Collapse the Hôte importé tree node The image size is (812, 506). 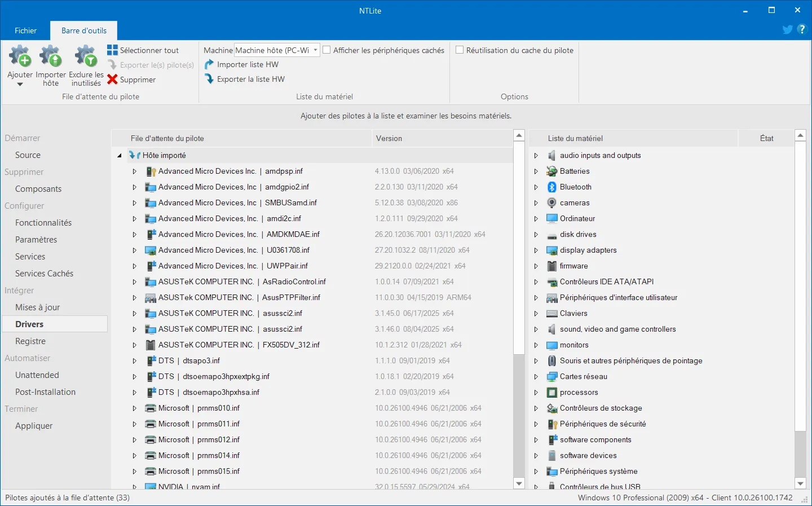(x=120, y=155)
